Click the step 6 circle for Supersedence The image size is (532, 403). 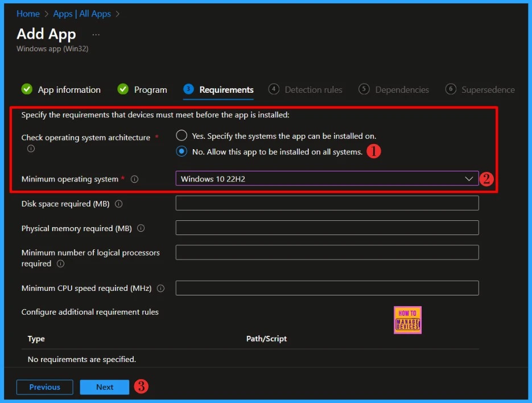click(451, 89)
